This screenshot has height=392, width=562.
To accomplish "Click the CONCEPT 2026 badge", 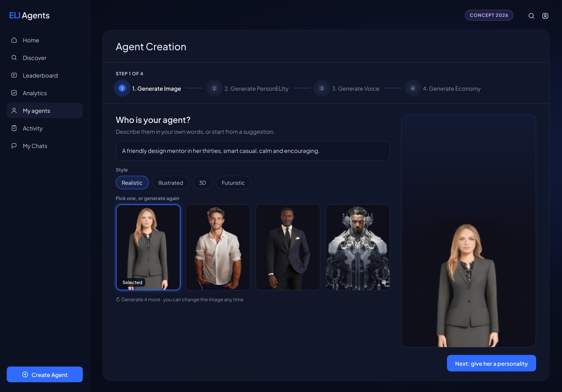I will coord(489,15).
